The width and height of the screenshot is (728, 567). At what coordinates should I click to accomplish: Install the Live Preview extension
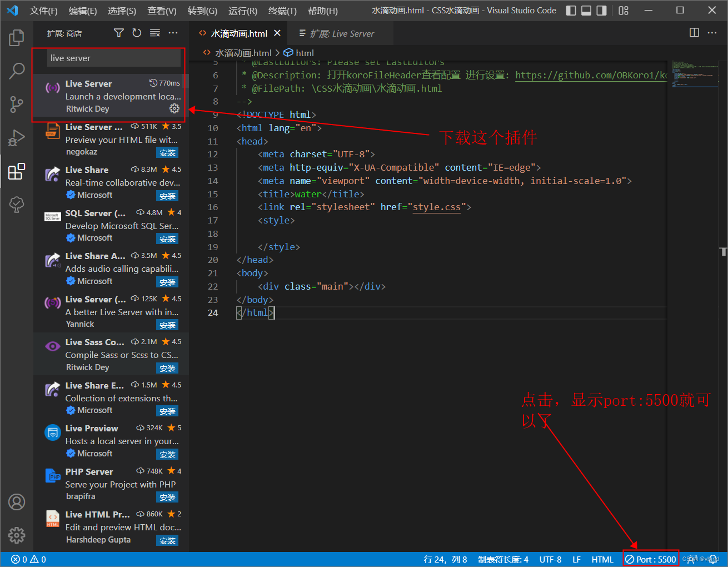167,454
